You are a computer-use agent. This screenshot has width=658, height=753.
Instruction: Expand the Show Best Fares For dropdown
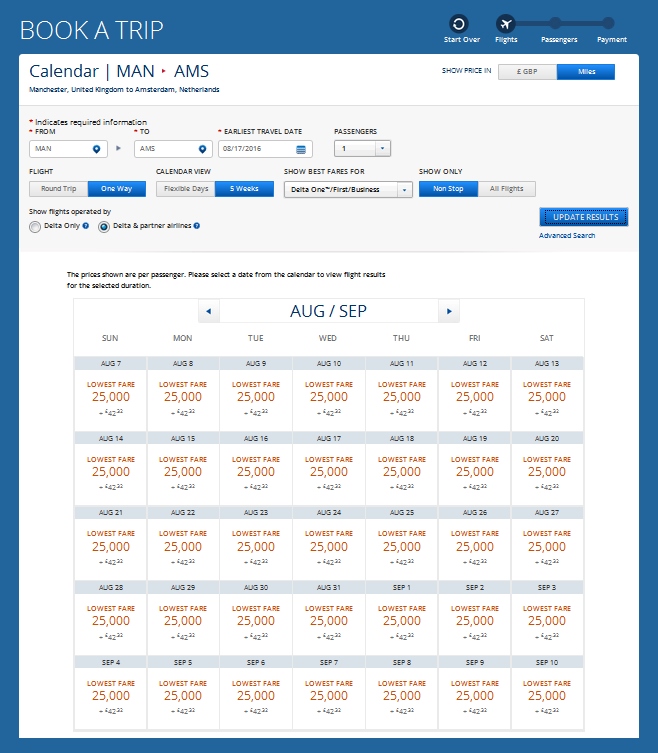tap(403, 189)
